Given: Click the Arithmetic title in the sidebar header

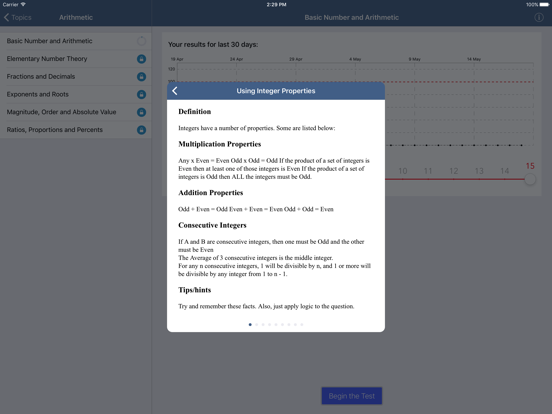Looking at the screenshot, I should (x=76, y=17).
